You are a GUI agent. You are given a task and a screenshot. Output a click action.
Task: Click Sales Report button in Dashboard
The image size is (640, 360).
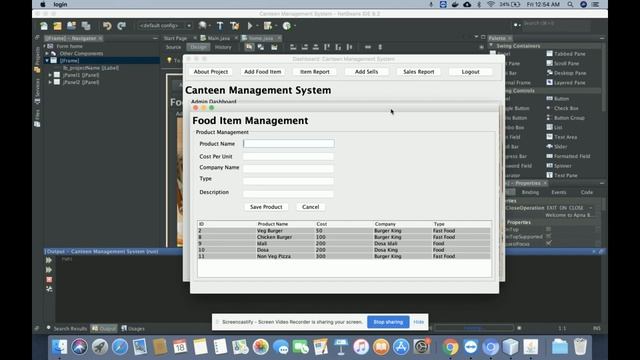click(419, 72)
